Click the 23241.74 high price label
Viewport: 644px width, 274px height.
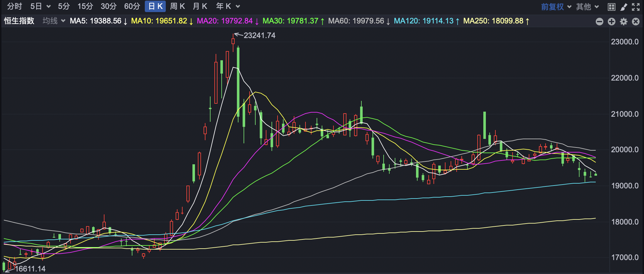259,36
